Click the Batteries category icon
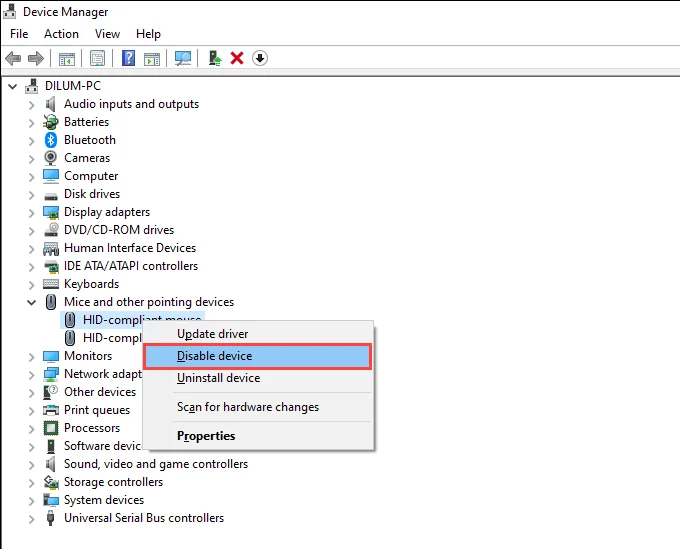 tap(51, 122)
